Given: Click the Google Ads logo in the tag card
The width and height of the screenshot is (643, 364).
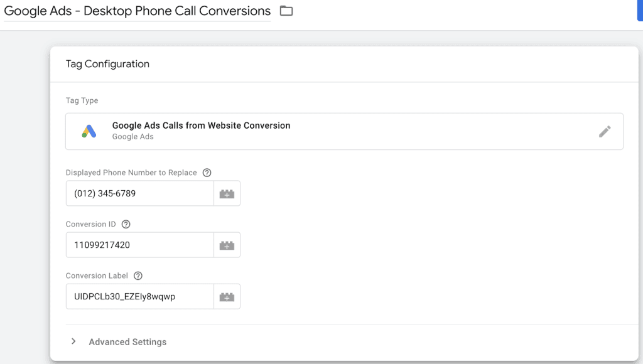Looking at the screenshot, I should pos(88,131).
